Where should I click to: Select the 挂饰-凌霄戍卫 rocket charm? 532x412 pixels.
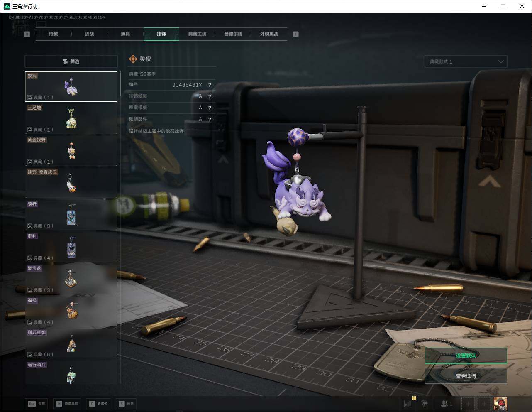click(71, 183)
